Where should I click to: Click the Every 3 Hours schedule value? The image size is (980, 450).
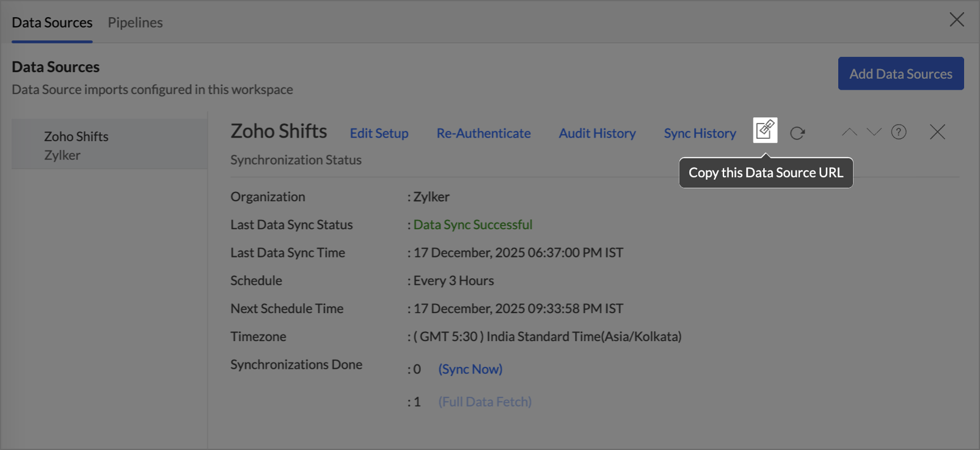tap(453, 281)
